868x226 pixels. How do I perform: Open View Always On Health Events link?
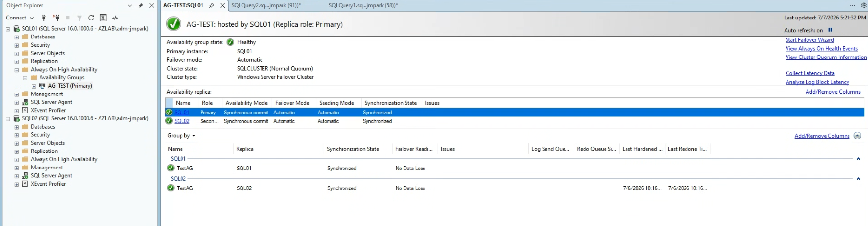pos(821,49)
